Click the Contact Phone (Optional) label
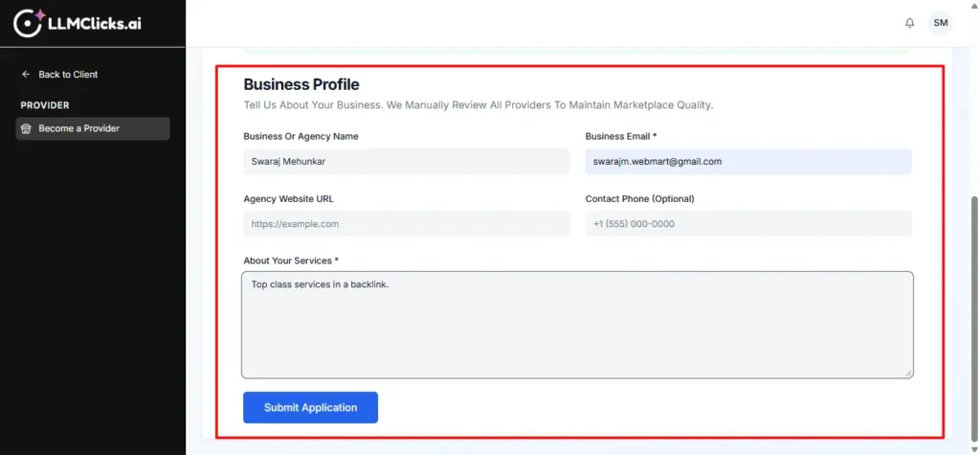980x455 pixels. tap(639, 199)
